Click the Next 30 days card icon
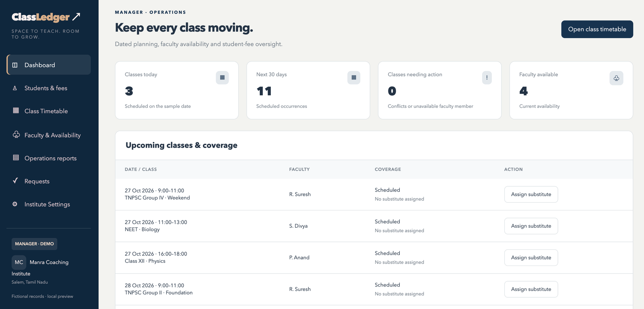The width and height of the screenshot is (644, 309). point(354,78)
